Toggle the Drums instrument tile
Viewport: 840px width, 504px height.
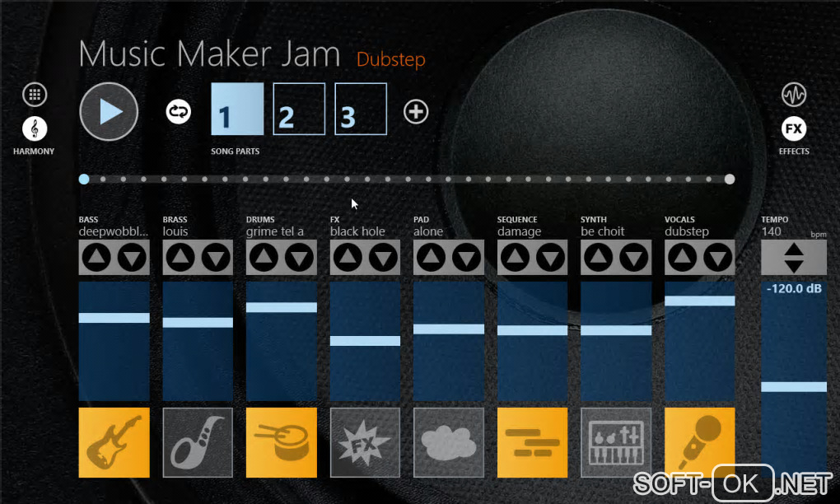coord(282,442)
